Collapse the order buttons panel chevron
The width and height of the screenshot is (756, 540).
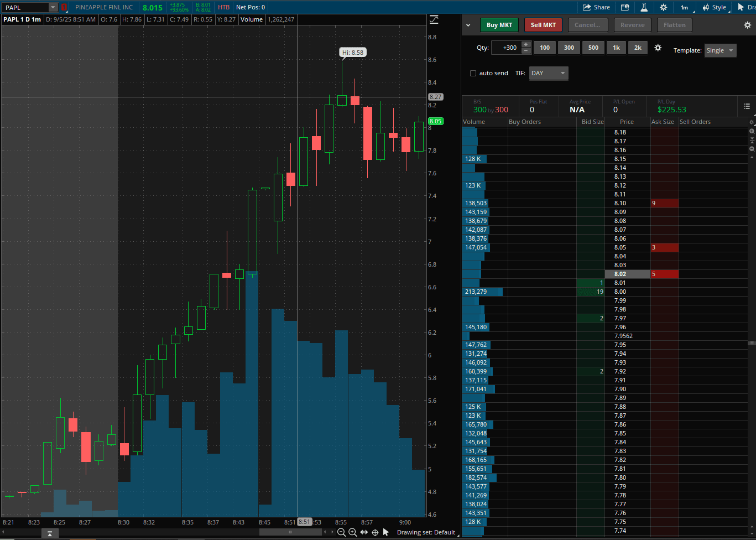pos(468,25)
